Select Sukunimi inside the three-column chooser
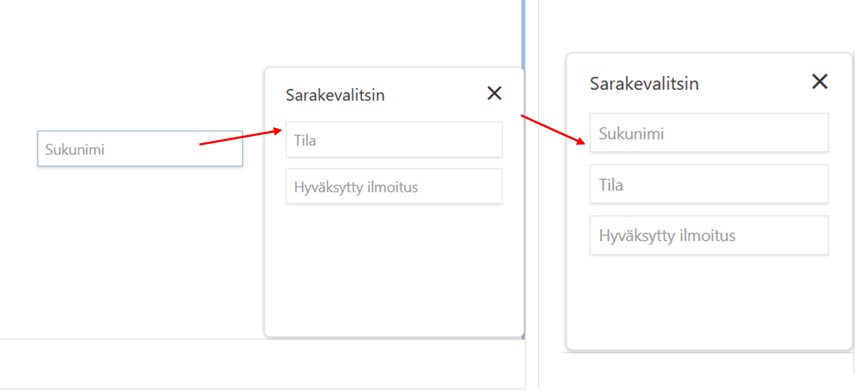The image size is (868, 390). click(709, 133)
